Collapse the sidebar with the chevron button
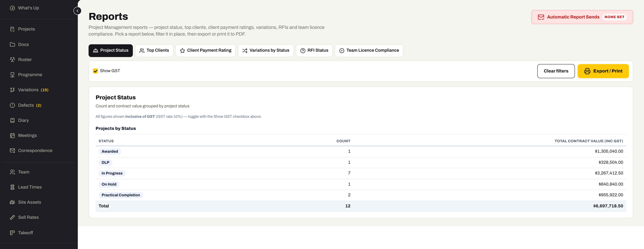 (77, 11)
